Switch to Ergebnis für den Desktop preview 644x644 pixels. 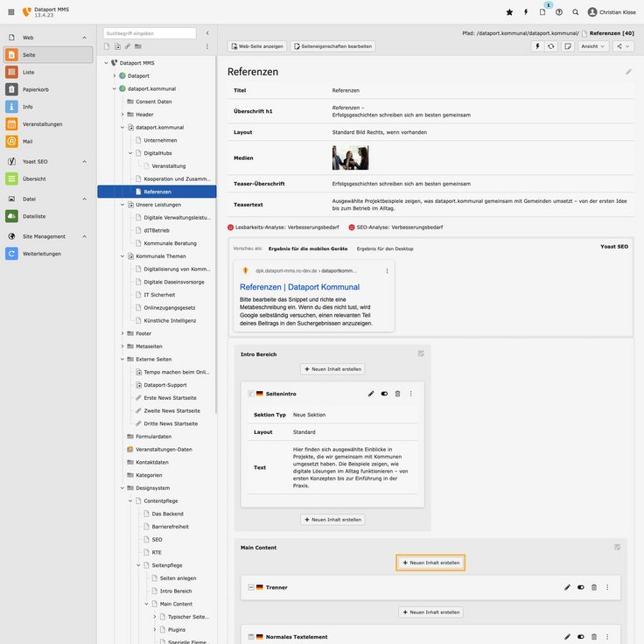385,248
